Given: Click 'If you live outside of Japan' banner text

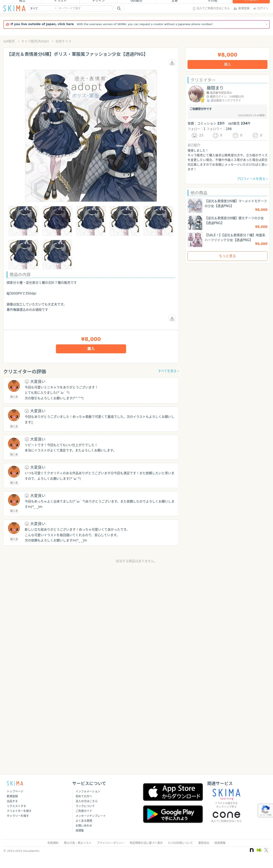Looking at the screenshot, I should pos(42,24).
